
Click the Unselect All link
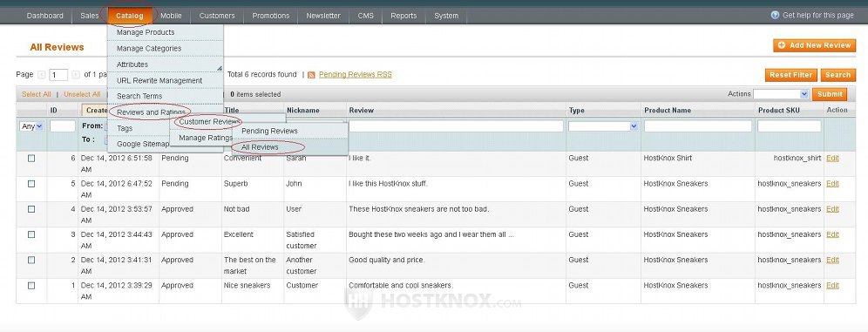tap(82, 94)
